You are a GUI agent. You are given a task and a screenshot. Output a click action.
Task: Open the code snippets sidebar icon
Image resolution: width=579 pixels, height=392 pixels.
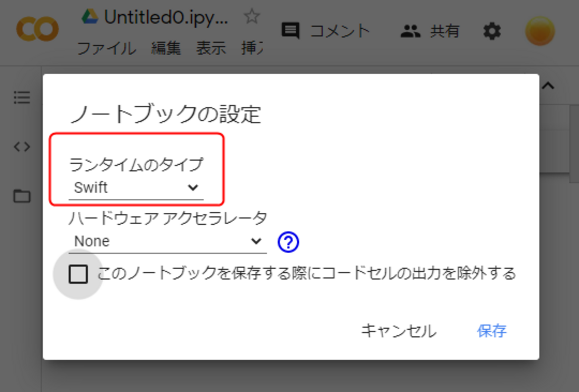(x=22, y=146)
